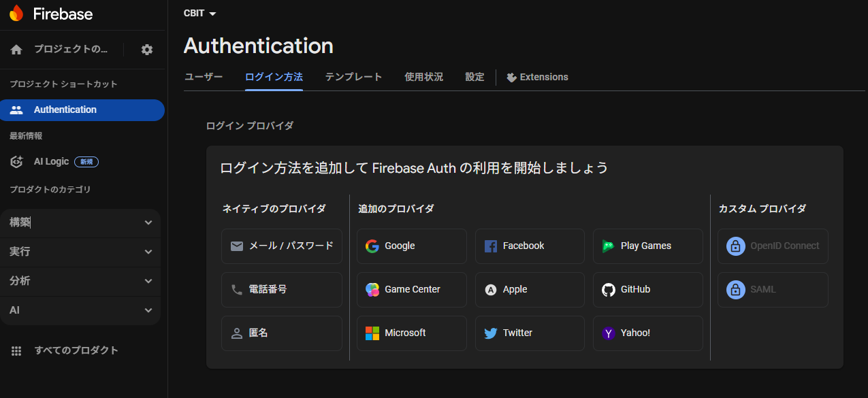Click the Authentication people icon in sidebar
Image resolution: width=868 pixels, height=398 pixels.
pos(16,110)
